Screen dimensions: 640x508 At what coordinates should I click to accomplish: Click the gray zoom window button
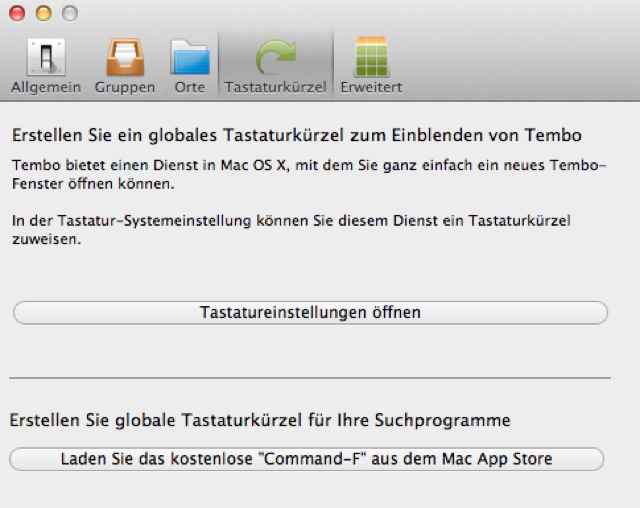coord(68,14)
